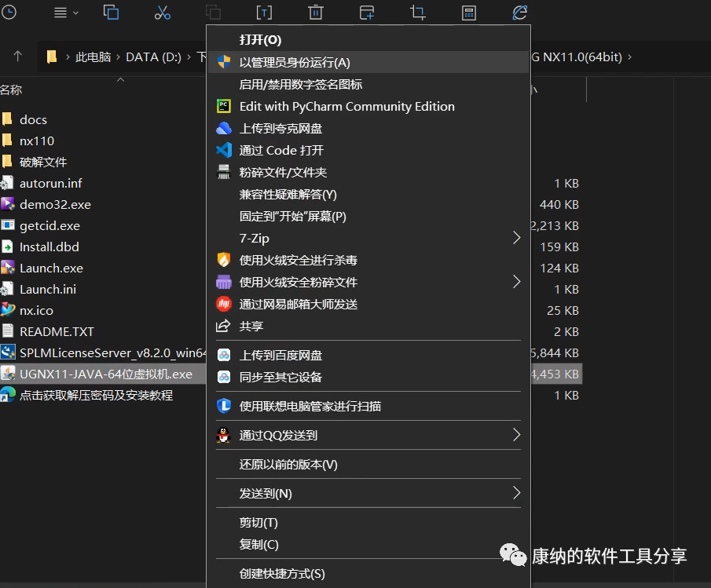
Task: Select 剪切(T) in context menu
Action: tap(368, 522)
